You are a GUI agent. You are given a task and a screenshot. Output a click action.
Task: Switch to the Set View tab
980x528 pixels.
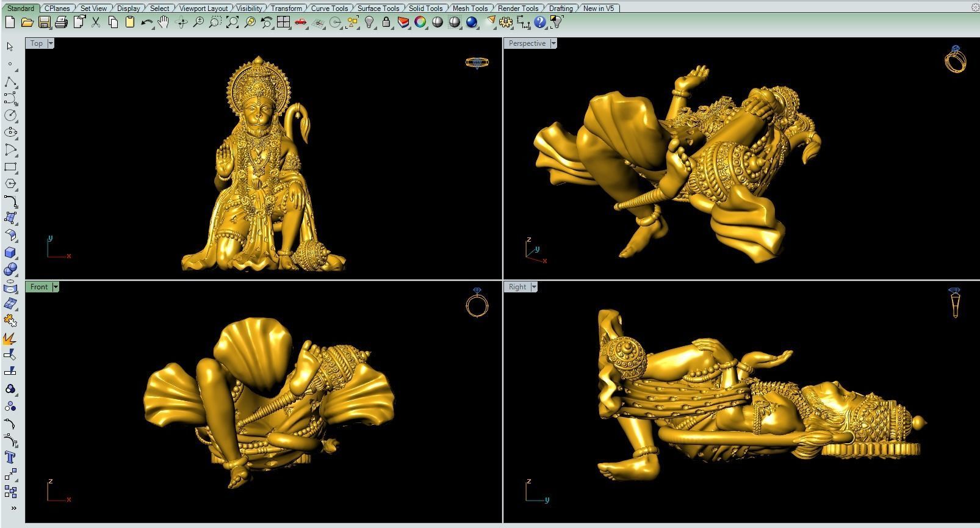tap(93, 9)
